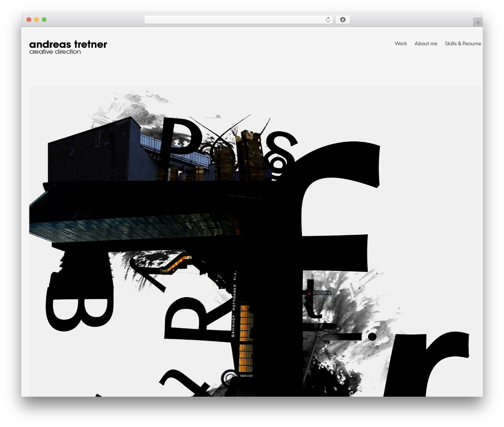The image size is (504, 427).
Task: Open the typographic Potsdamer Platz collage artwork
Action: coord(255,241)
